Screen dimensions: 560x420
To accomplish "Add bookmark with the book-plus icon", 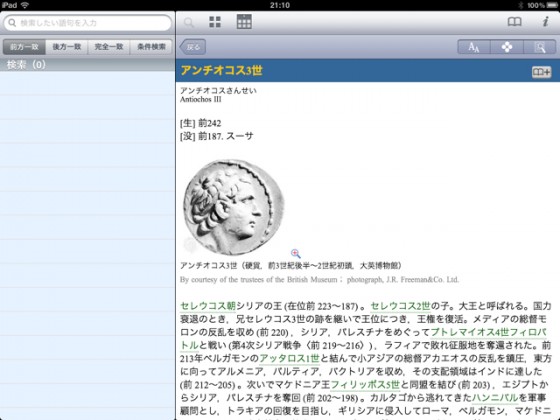I will coord(541,72).
